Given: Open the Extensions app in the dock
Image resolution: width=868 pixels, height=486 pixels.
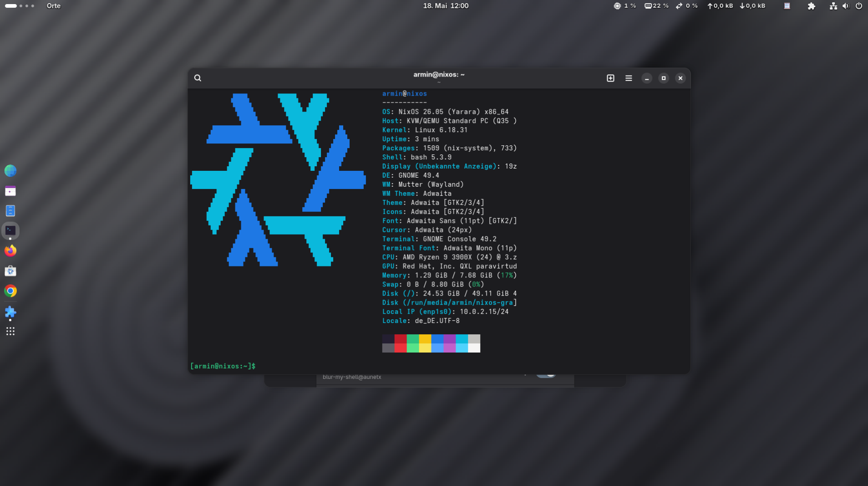Looking at the screenshot, I should click(x=10, y=312).
